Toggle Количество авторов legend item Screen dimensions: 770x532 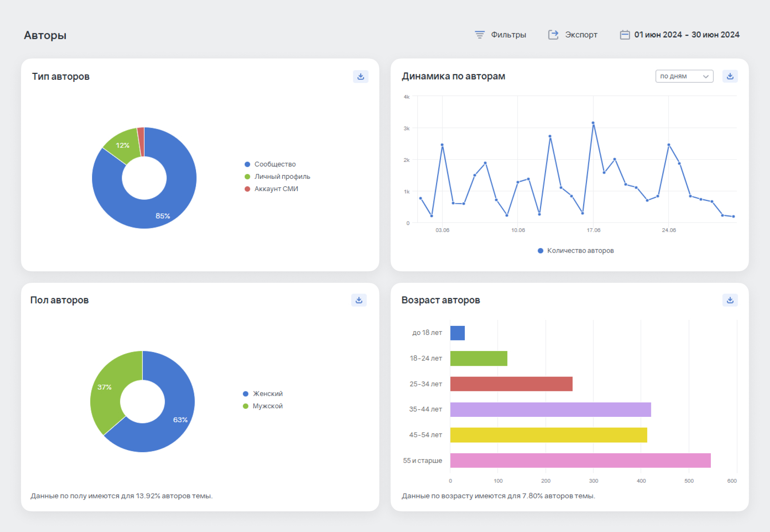point(576,251)
